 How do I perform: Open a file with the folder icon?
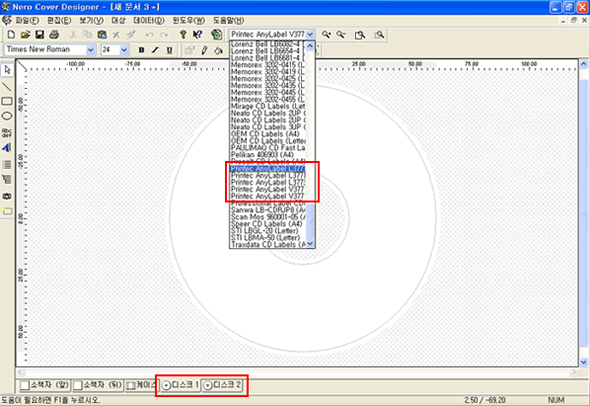tap(25, 35)
